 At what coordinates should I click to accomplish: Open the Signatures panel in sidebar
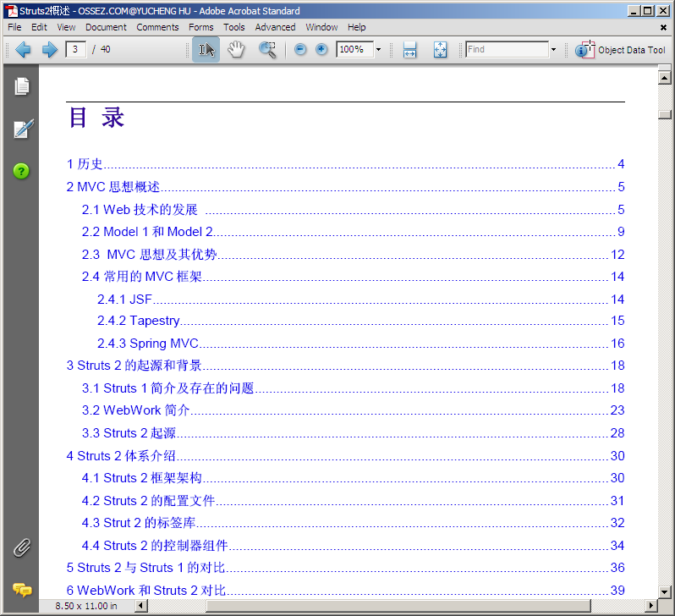click(x=22, y=129)
